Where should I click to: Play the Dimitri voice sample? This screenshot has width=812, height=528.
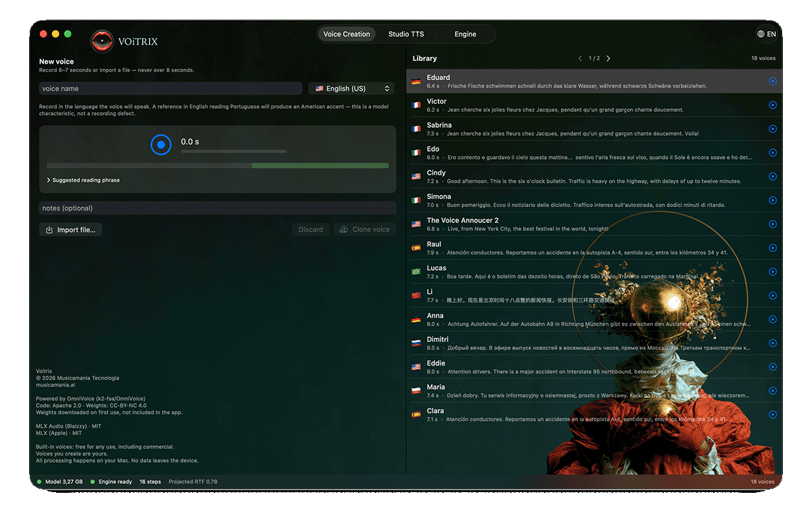(x=772, y=343)
